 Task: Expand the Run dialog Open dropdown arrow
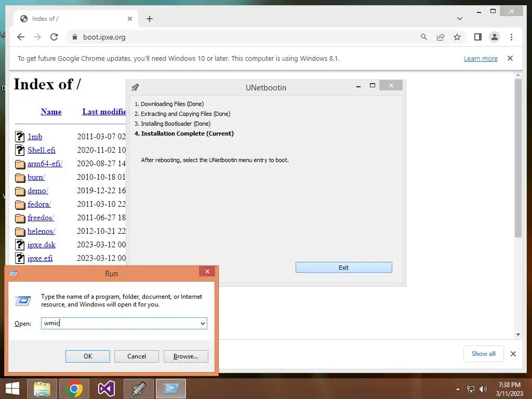(203, 323)
